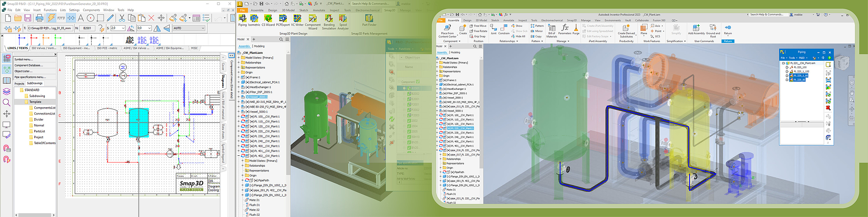Switch to ISO PCE - metric symbol tab
Screen dimensions: 868x217
[107, 48]
